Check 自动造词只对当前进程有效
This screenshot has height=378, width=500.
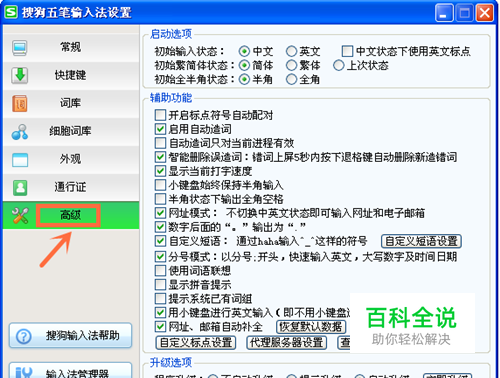[x=160, y=143]
